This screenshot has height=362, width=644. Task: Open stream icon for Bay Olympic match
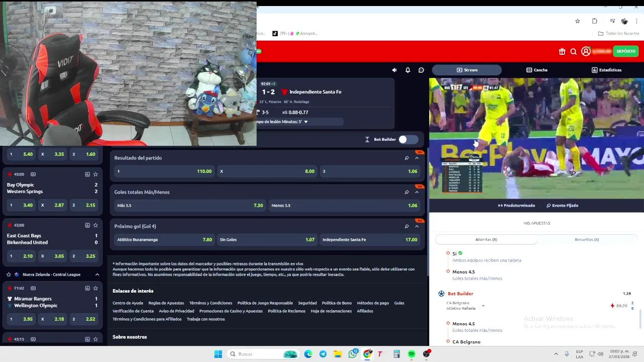(x=33, y=174)
